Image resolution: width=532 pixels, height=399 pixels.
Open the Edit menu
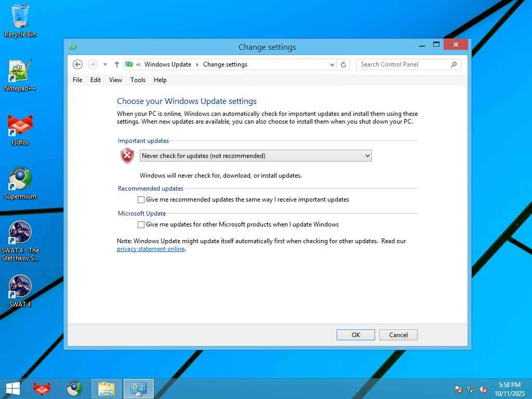click(96, 80)
